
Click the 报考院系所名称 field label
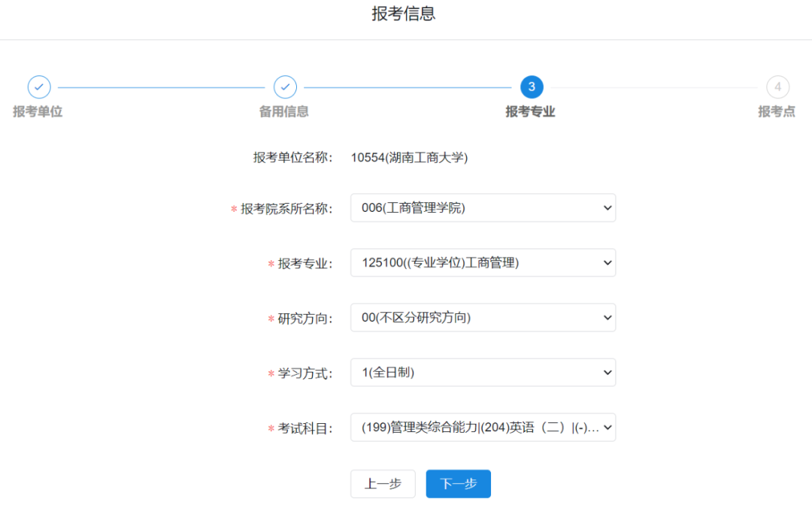pyautogui.click(x=286, y=209)
